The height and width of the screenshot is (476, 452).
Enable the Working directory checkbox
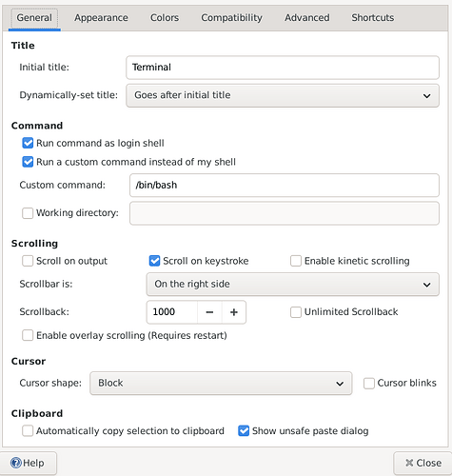(28, 213)
